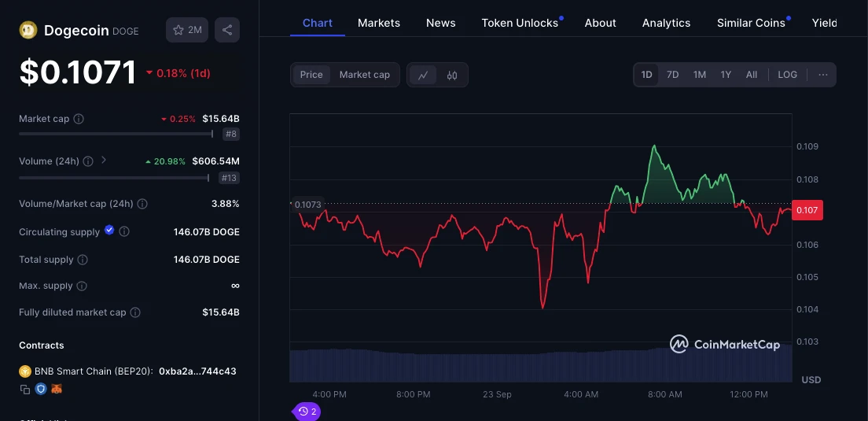Open the chart more options ellipsis
The height and width of the screenshot is (421, 868).
[x=822, y=75]
